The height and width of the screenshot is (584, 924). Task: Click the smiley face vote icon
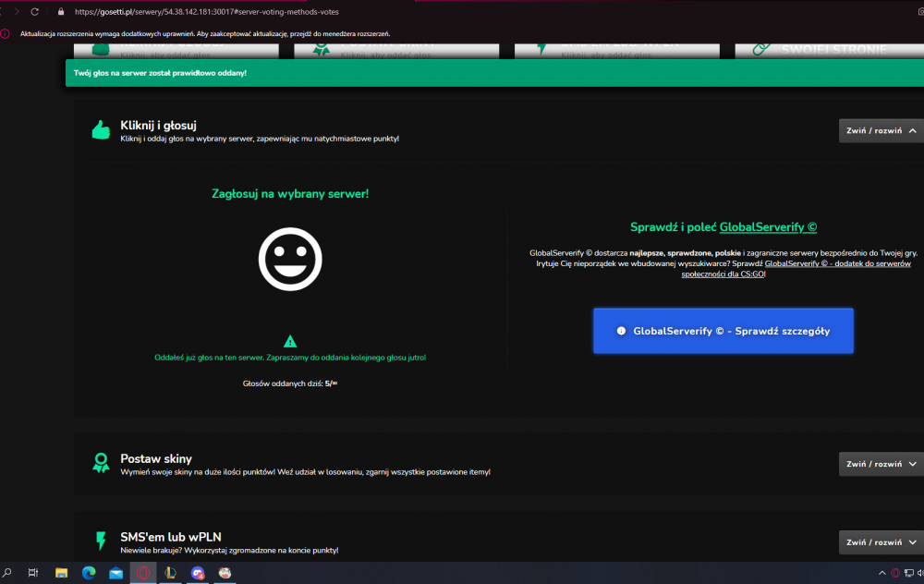click(x=290, y=259)
